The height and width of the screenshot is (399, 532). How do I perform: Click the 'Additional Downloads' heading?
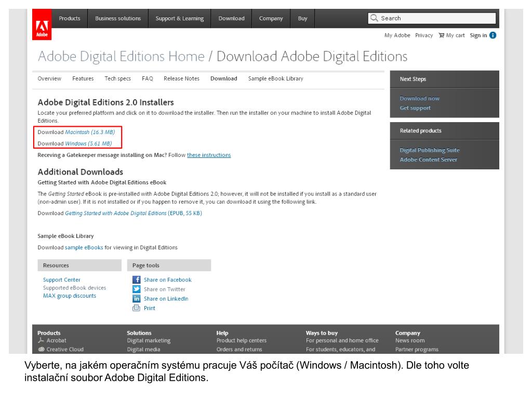80,171
